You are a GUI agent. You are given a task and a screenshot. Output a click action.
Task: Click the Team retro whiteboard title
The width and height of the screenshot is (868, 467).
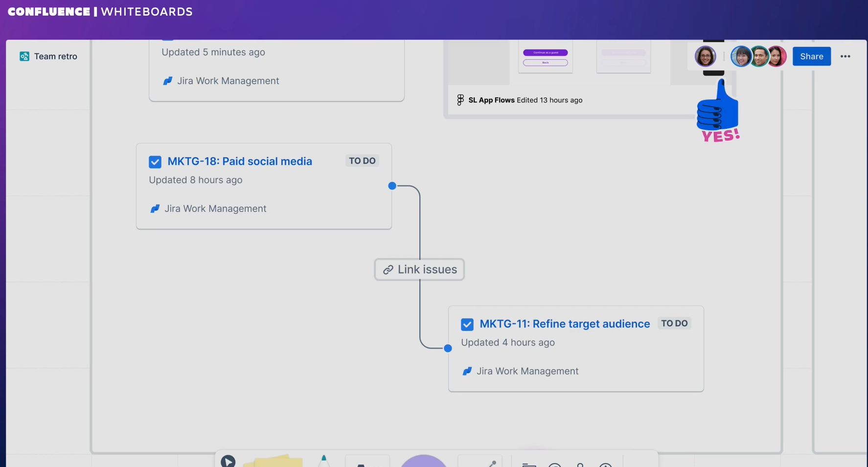point(56,56)
